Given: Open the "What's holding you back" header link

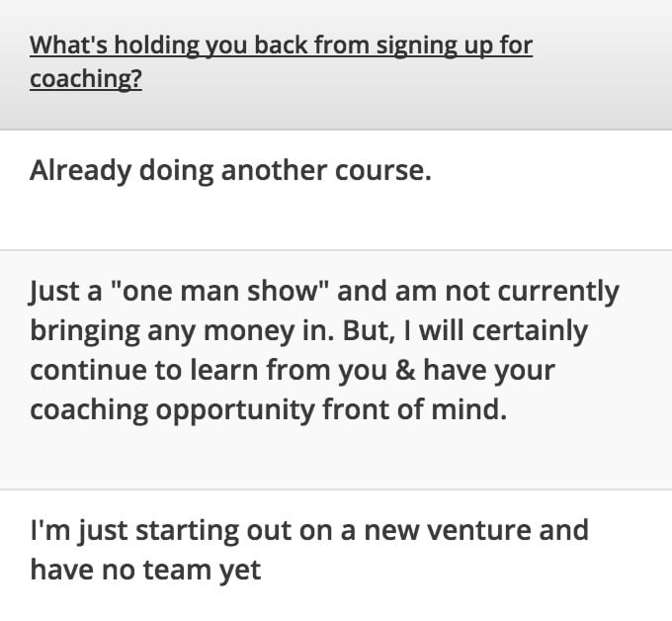Looking at the screenshot, I should tap(281, 61).
